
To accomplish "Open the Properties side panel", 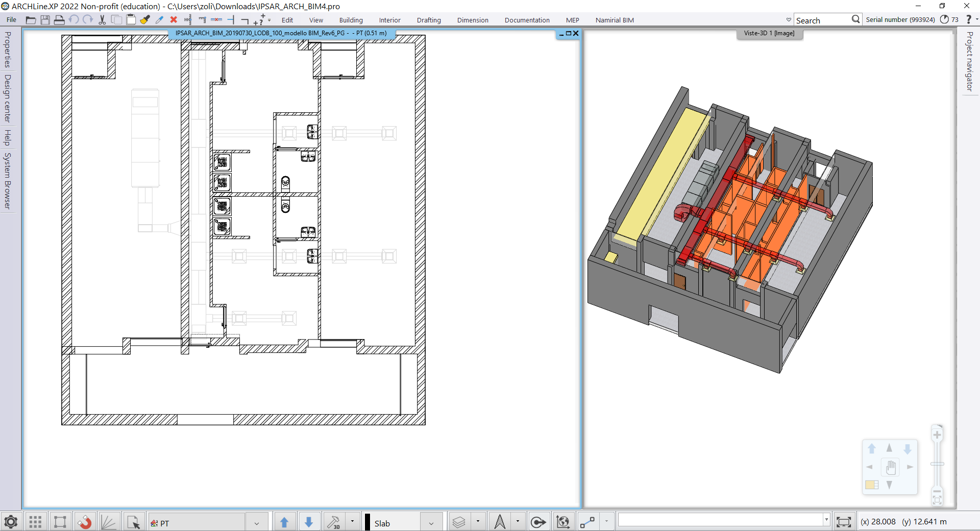I will [x=8, y=50].
